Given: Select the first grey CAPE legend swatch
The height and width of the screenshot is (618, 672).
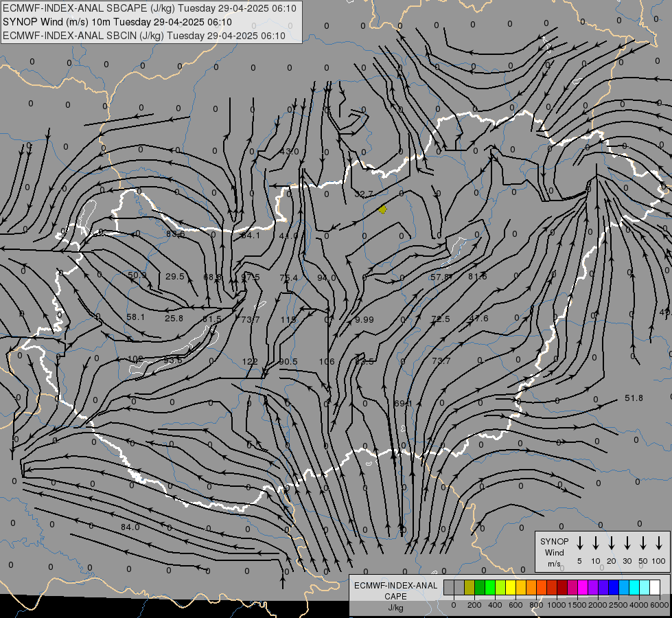Looking at the screenshot, I should coord(449,587).
